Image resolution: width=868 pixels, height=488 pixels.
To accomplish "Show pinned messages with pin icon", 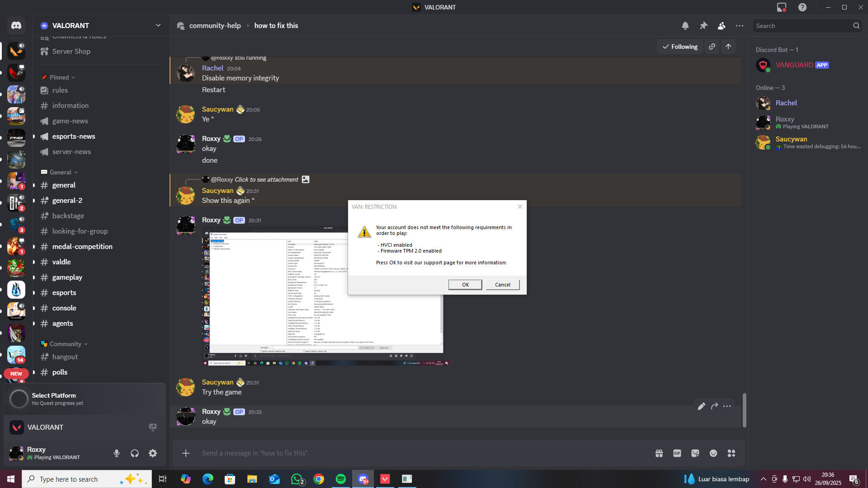I will click(x=703, y=26).
